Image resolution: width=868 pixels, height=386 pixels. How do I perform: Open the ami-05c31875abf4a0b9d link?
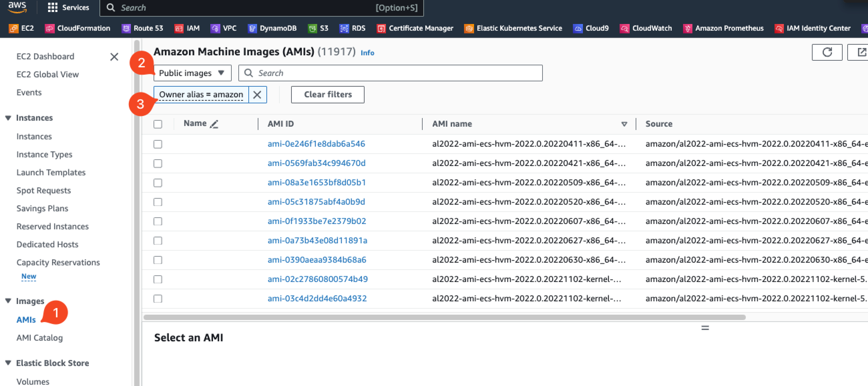pyautogui.click(x=316, y=201)
